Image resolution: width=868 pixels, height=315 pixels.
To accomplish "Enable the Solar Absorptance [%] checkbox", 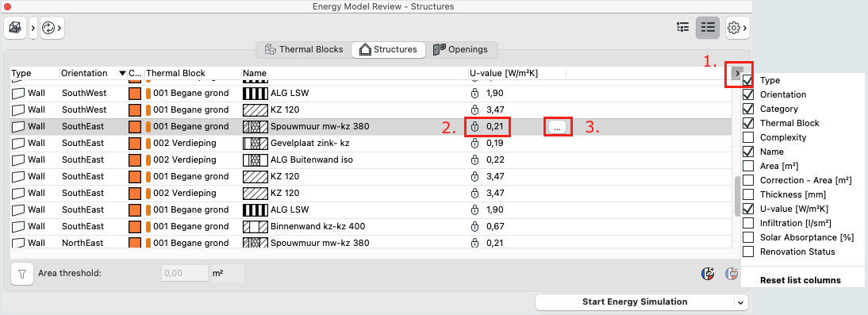I will pyautogui.click(x=748, y=237).
